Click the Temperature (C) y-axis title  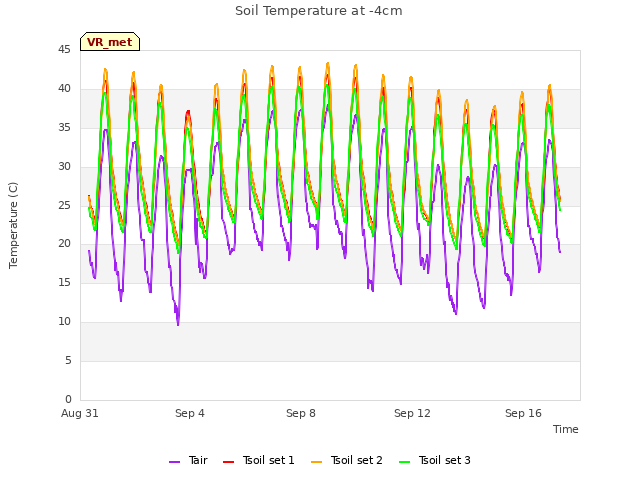13,225
